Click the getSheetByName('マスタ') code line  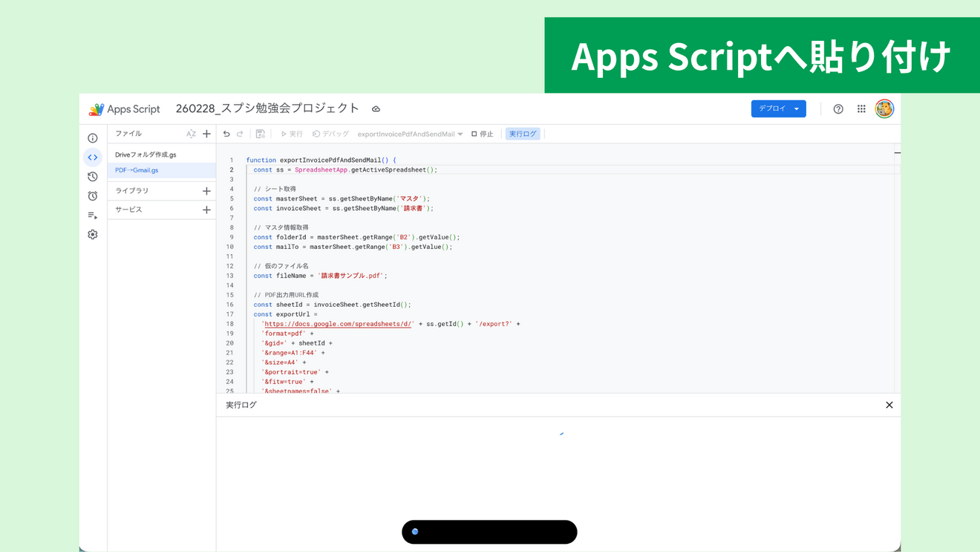pyautogui.click(x=342, y=198)
